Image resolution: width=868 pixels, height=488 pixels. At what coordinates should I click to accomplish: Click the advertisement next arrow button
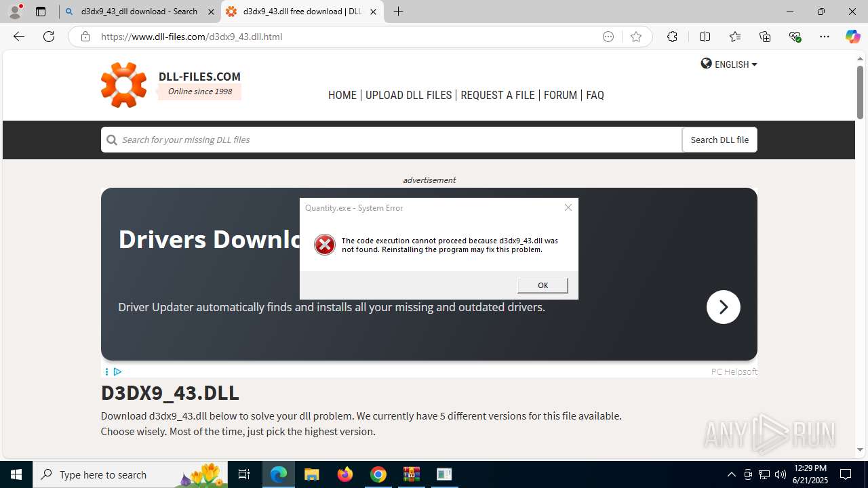click(x=723, y=307)
